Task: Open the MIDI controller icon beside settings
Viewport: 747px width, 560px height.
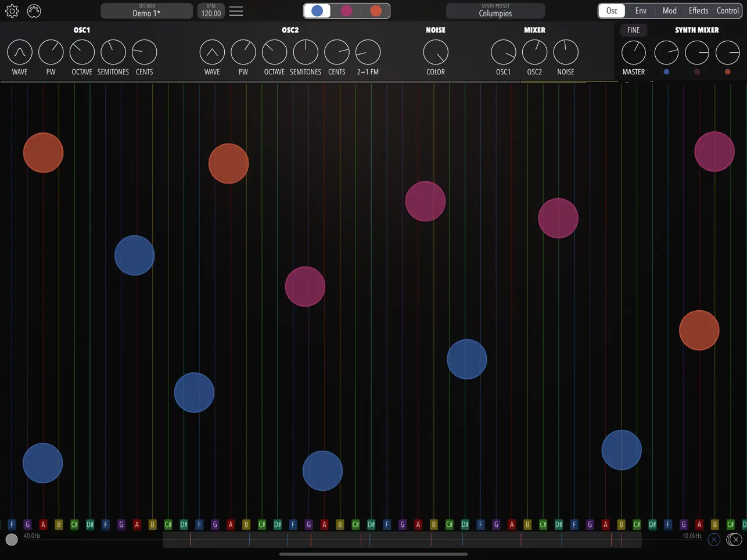Action: tap(34, 10)
